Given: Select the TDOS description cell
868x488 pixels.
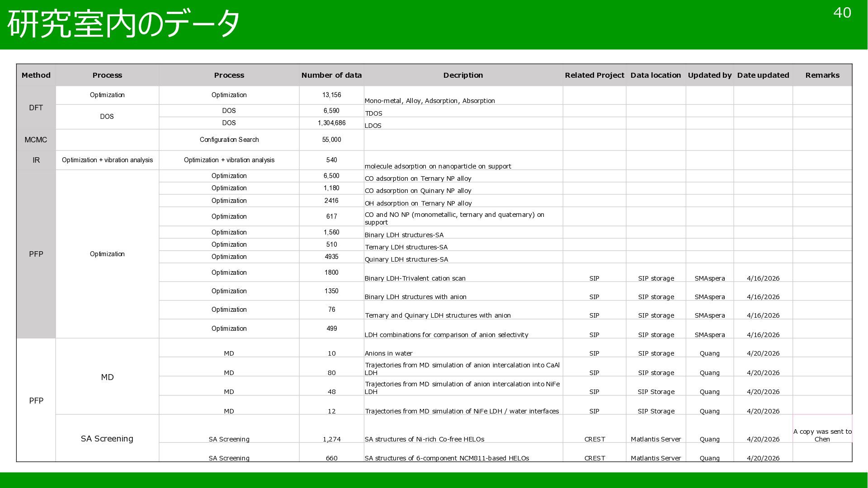Looking at the screenshot, I should point(463,111).
